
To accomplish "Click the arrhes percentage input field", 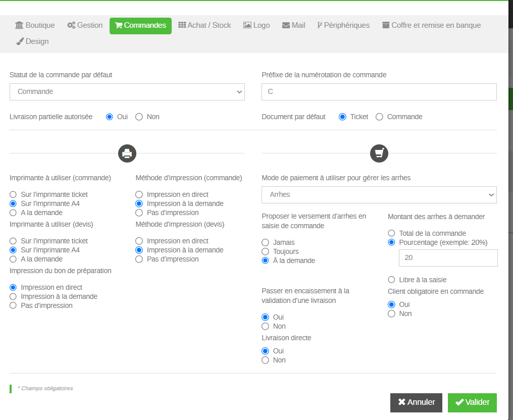I will coord(448,257).
